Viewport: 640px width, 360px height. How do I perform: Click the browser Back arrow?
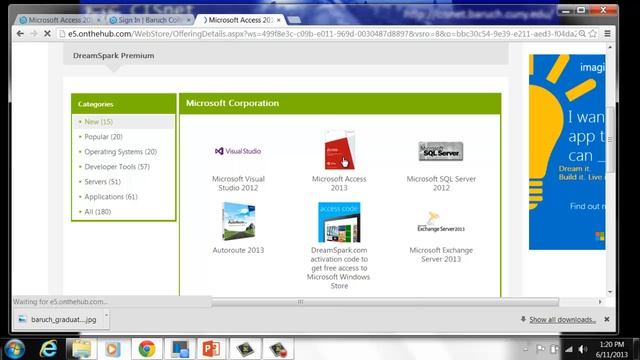click(20, 34)
